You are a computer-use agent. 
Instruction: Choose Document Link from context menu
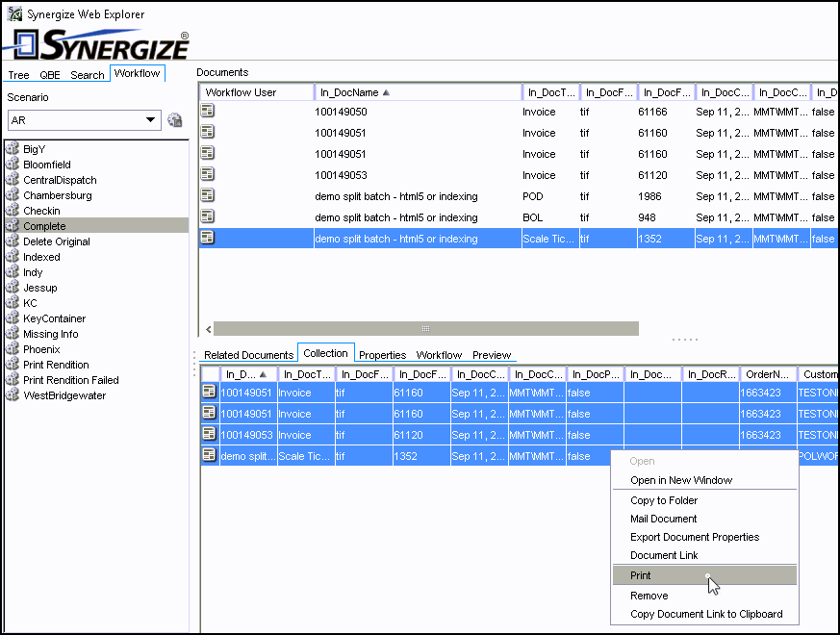(704, 554)
